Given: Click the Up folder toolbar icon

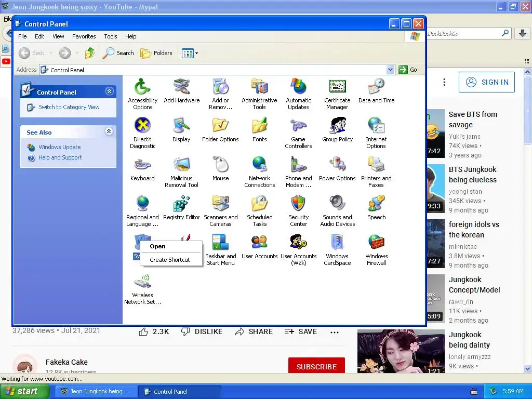Looking at the screenshot, I should point(90,53).
